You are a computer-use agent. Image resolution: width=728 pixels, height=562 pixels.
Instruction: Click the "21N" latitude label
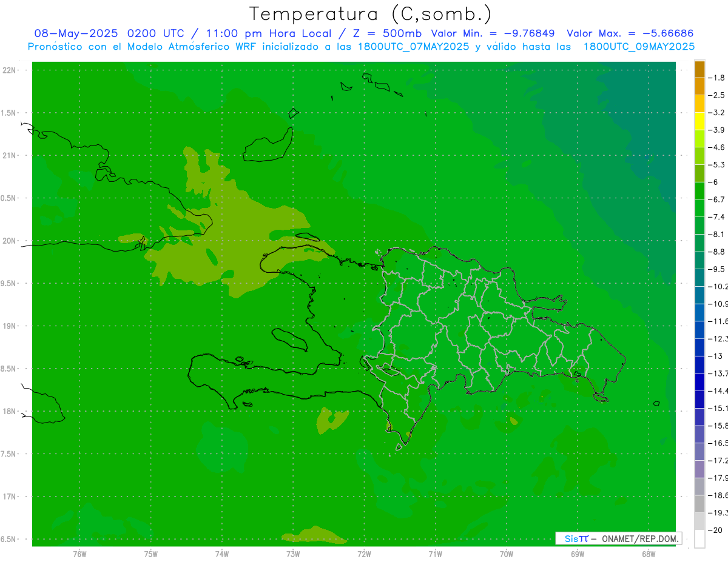[9, 155]
